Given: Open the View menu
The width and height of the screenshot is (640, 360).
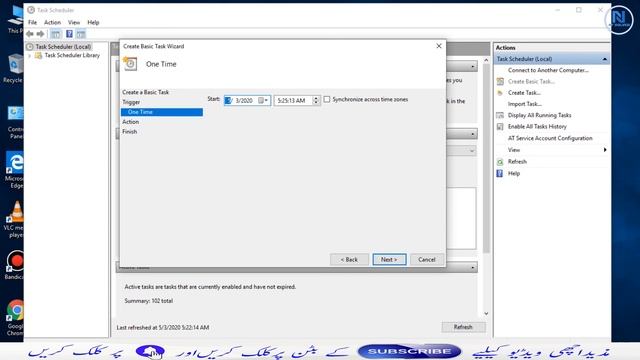Looking at the screenshot, I should [x=73, y=22].
